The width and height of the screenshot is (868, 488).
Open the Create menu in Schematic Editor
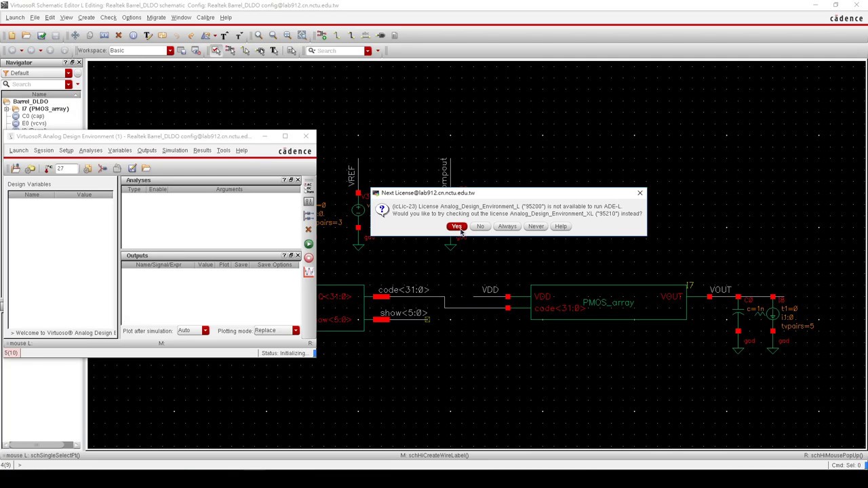click(x=86, y=18)
